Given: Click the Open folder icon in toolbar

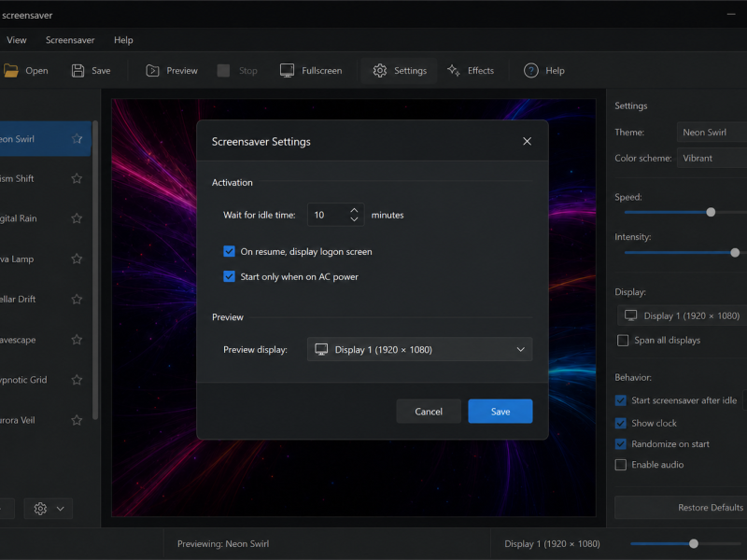Looking at the screenshot, I should click(x=10, y=71).
